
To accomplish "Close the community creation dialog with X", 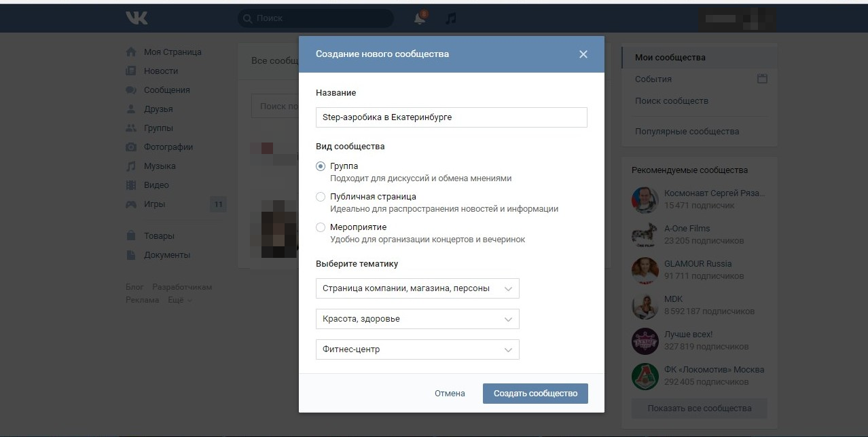I will click(583, 54).
